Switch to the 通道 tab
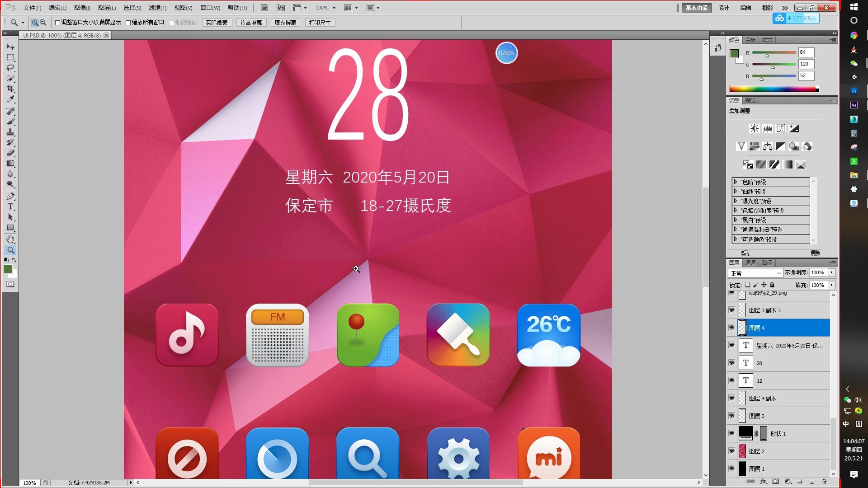 [750, 263]
